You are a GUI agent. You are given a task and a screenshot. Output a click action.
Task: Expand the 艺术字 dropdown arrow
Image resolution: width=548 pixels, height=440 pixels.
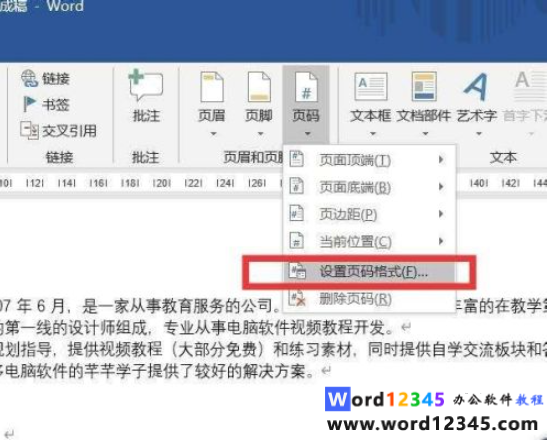coord(479,134)
